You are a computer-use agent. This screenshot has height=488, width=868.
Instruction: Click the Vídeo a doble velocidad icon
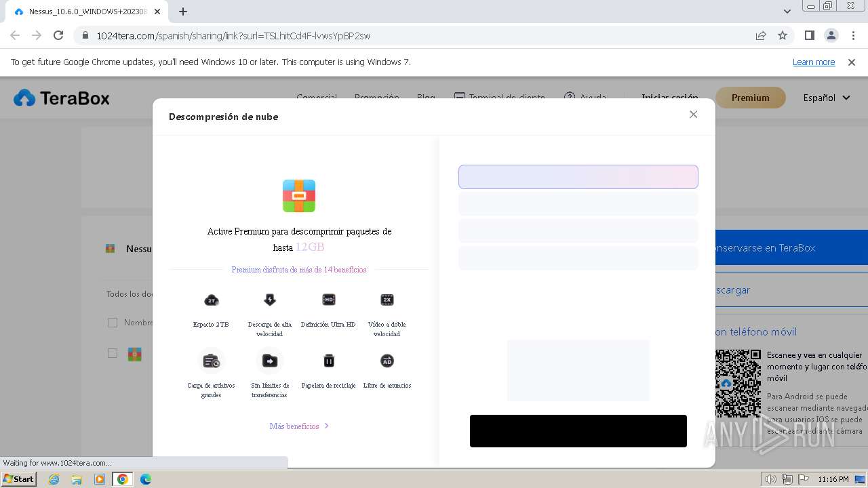coord(387,300)
